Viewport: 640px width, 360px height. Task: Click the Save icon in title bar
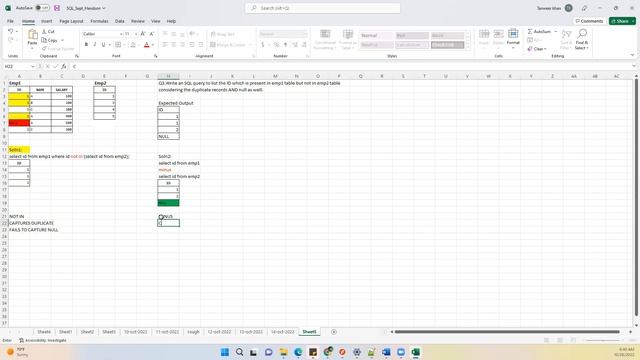click(x=57, y=8)
